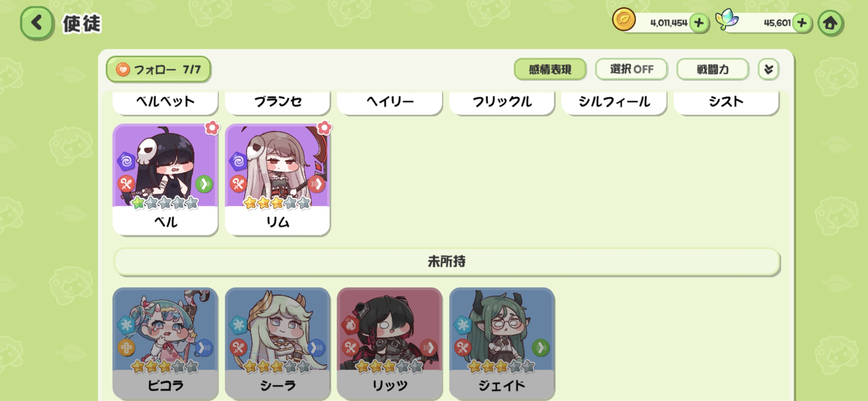The height and width of the screenshot is (401, 868).
Task: Select the シルフィール character card
Action: (x=614, y=102)
